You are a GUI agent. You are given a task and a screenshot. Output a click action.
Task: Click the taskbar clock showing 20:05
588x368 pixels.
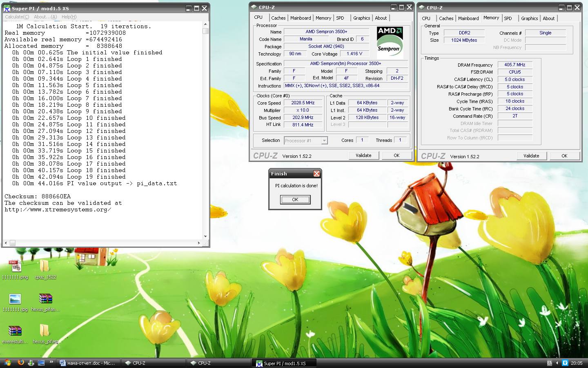click(577, 363)
